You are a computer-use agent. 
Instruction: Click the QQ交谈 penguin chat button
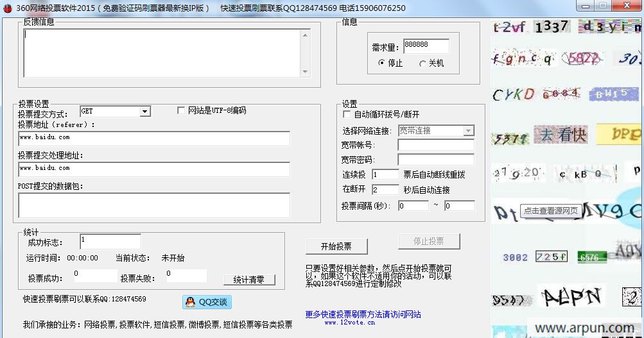(x=207, y=302)
